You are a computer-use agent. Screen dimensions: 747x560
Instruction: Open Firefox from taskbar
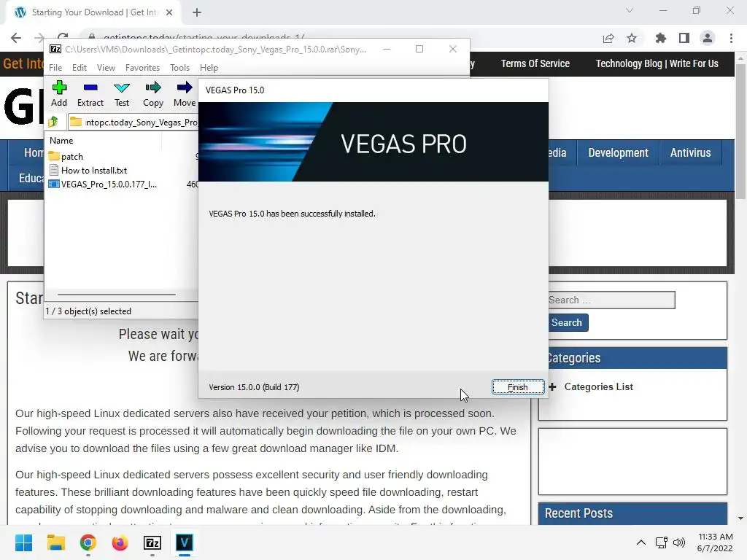pyautogui.click(x=120, y=542)
